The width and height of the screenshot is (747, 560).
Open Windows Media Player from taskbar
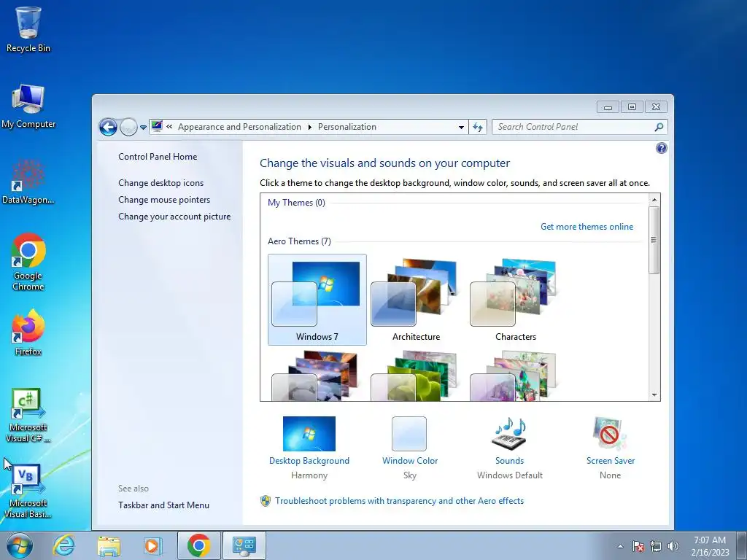tap(152, 545)
